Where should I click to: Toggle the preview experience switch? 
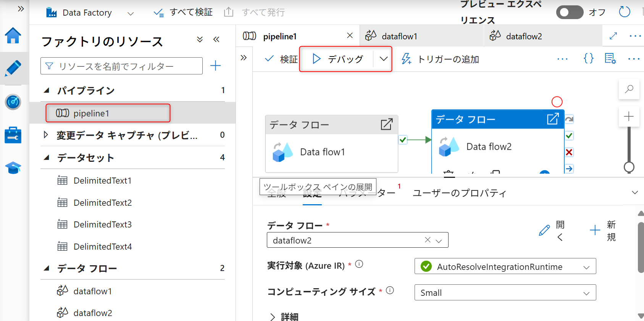[x=570, y=12]
